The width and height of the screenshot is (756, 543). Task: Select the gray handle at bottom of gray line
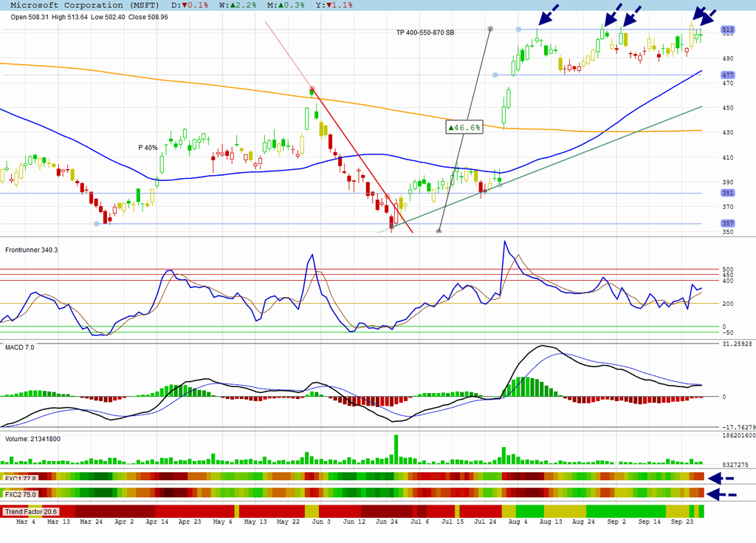point(439,231)
